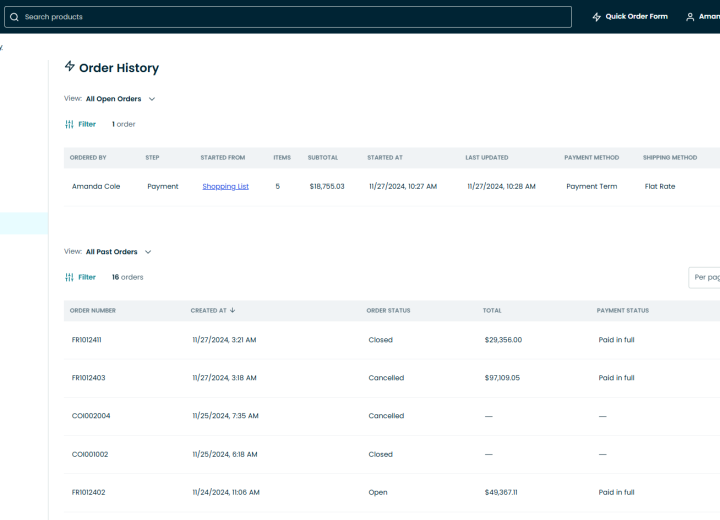Select the Flat Rate shipping cell
720x520 pixels.
tap(660, 187)
